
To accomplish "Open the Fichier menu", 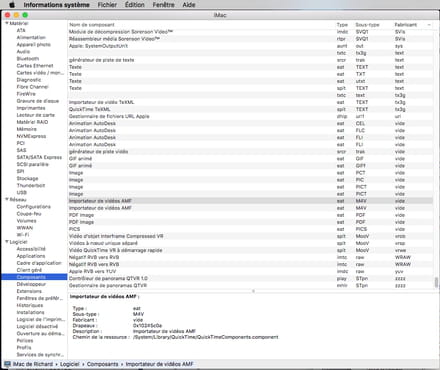I will click(107, 5).
